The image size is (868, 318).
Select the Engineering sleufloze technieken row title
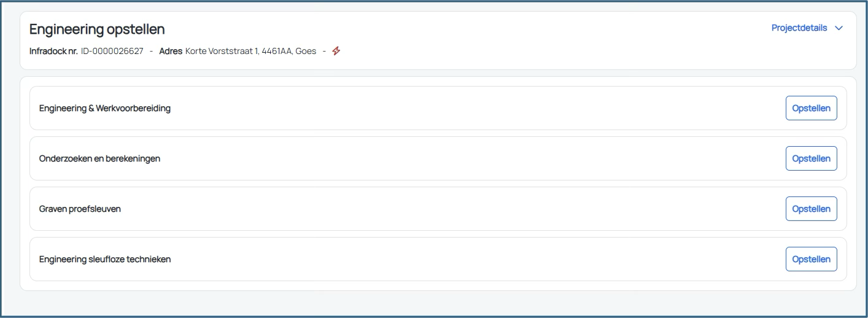(104, 259)
